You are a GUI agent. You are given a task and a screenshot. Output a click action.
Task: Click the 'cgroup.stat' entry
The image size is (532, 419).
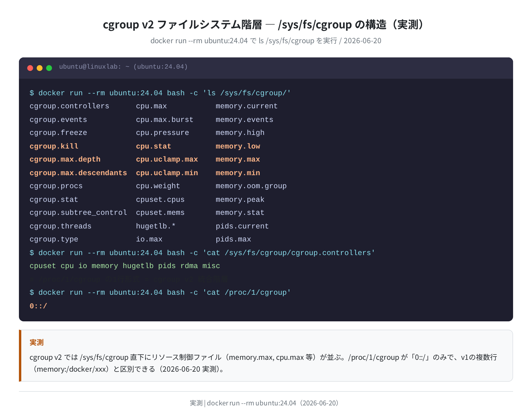coord(54,199)
